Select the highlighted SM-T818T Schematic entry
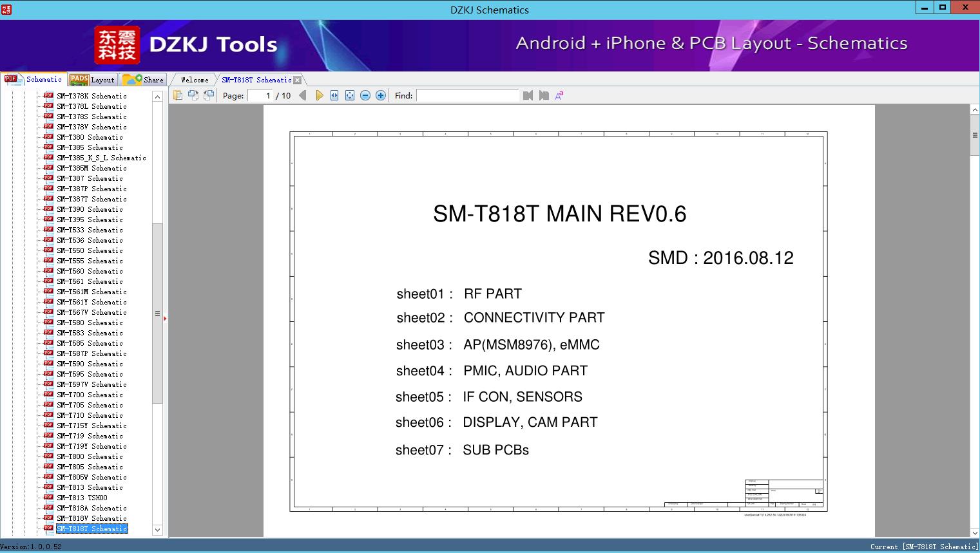The height and width of the screenshot is (553, 980). (91, 529)
